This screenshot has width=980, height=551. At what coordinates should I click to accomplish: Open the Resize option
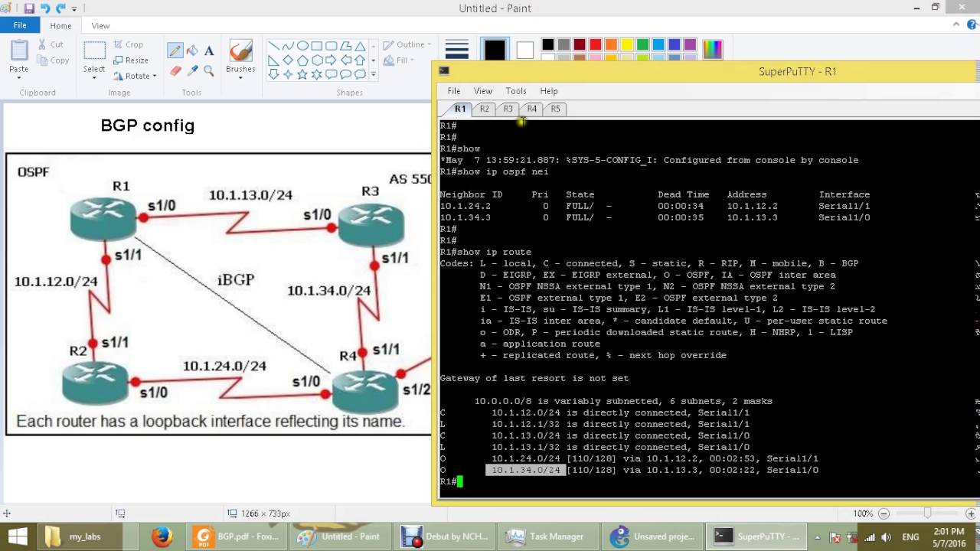(131, 60)
